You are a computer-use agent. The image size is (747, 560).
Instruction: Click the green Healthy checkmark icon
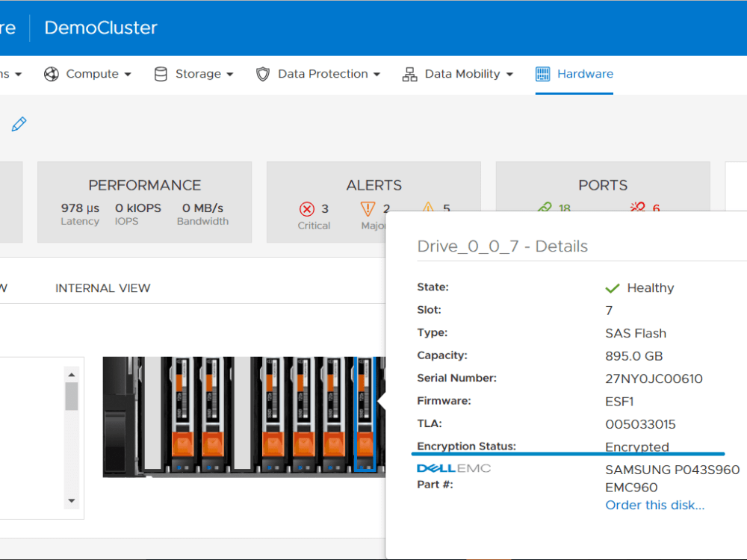tap(613, 288)
